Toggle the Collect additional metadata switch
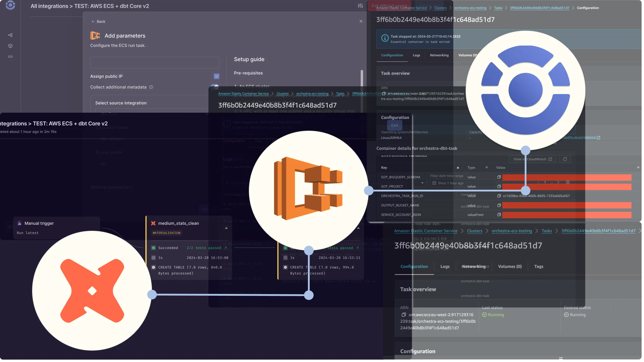Viewport: 644px width, 362px height. 215,87
